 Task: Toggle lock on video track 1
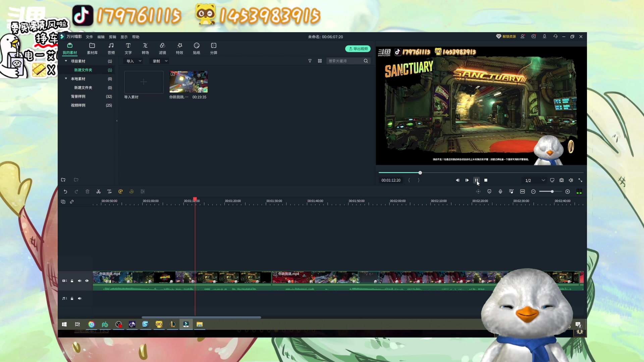pyautogui.click(x=72, y=281)
